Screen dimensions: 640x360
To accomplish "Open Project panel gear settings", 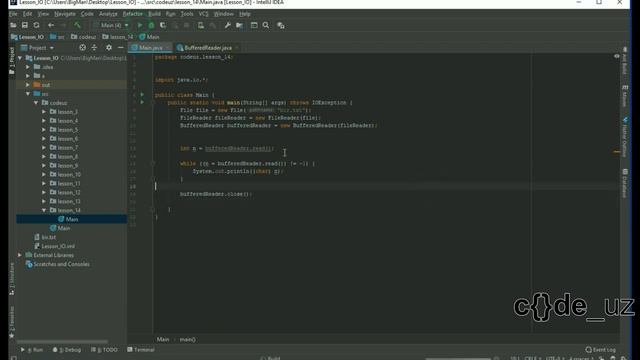I will pos(109,48).
